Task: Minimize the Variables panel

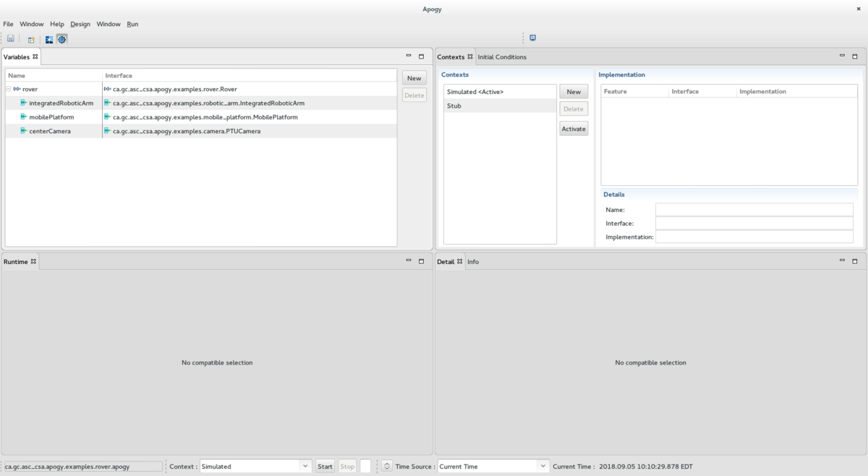Action: point(409,56)
